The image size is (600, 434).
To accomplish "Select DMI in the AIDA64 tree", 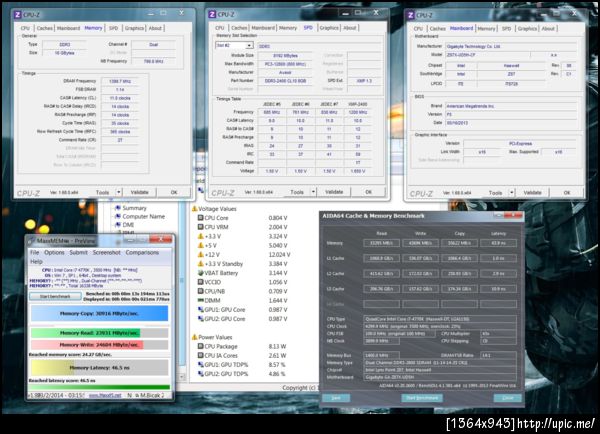I will coord(128,225).
